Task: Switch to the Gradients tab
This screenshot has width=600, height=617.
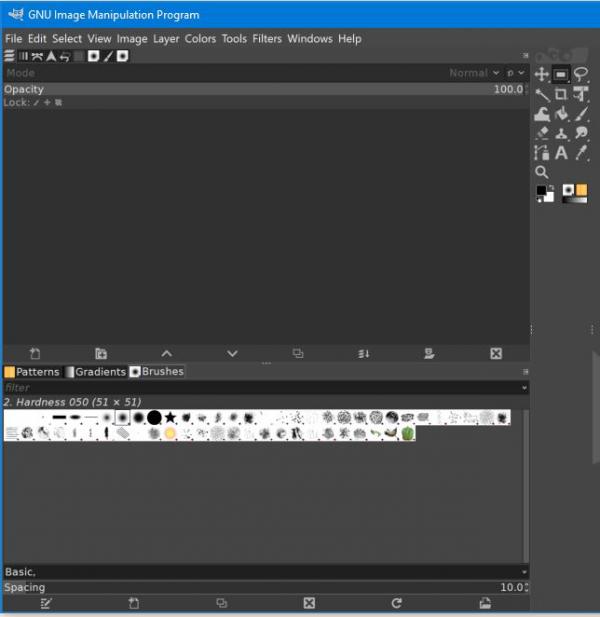Action: [x=96, y=372]
